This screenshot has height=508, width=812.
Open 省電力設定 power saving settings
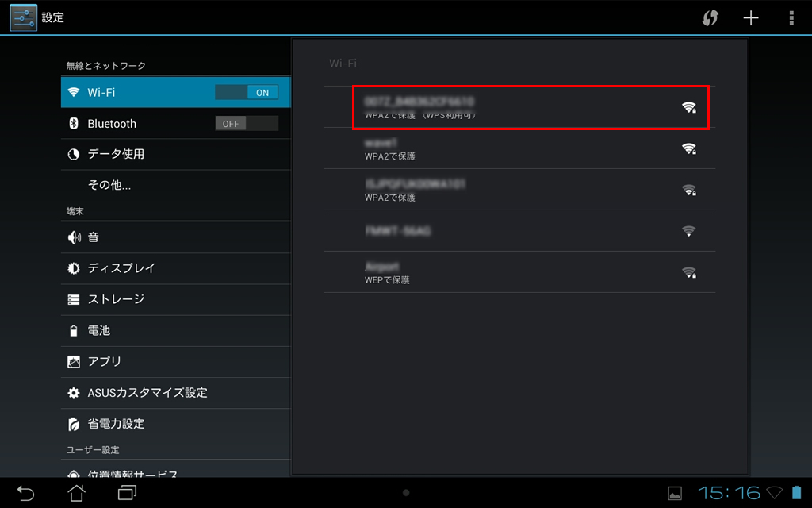[x=176, y=424]
